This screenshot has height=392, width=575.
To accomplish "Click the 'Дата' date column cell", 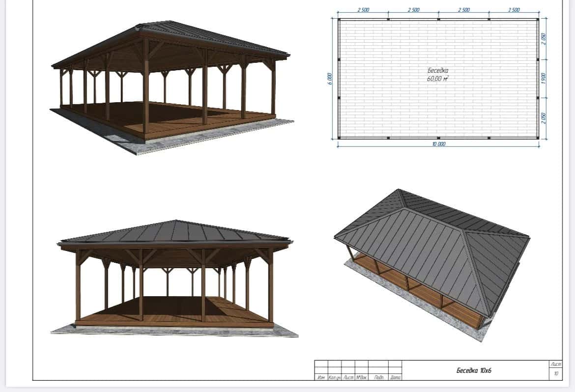I will [395, 377].
